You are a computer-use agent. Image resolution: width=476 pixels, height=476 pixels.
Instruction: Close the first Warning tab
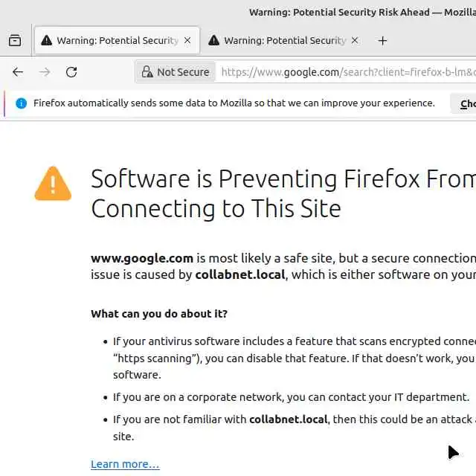(187, 41)
